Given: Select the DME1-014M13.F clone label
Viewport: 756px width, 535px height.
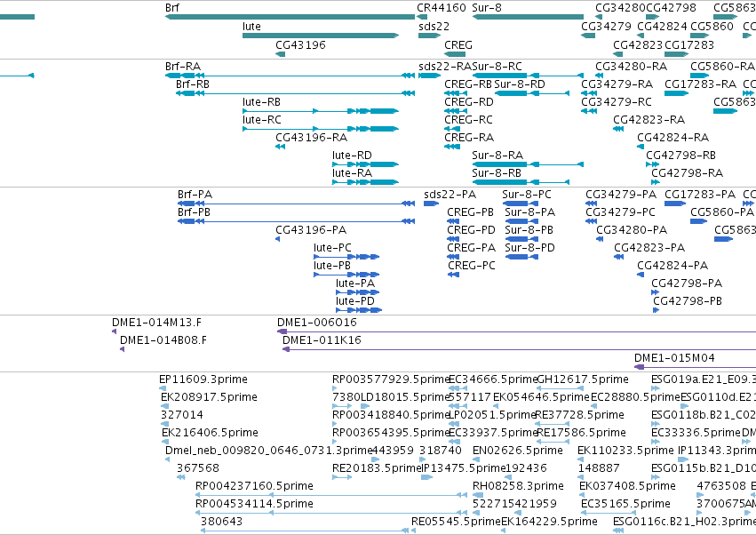Looking at the screenshot, I should click(x=156, y=323).
